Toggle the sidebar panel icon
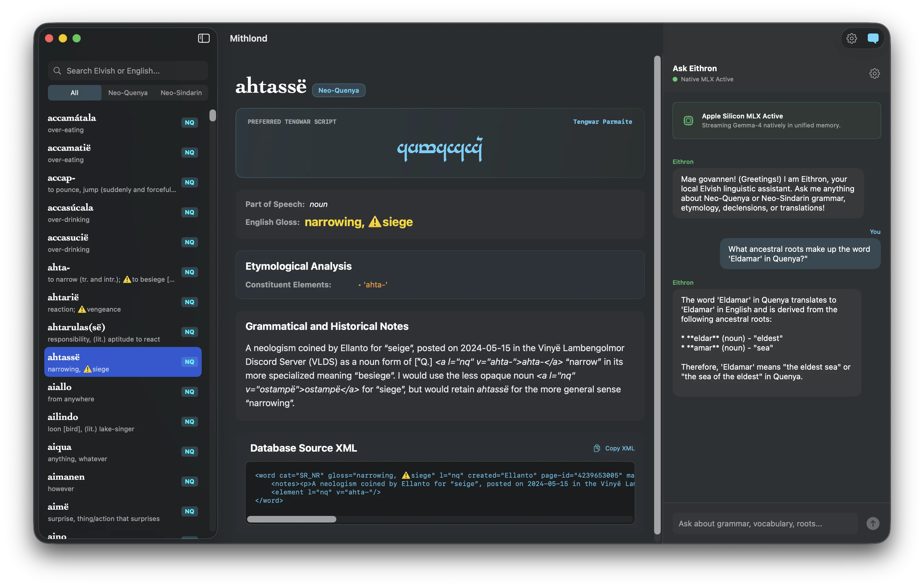The height and width of the screenshot is (588, 924). click(203, 38)
